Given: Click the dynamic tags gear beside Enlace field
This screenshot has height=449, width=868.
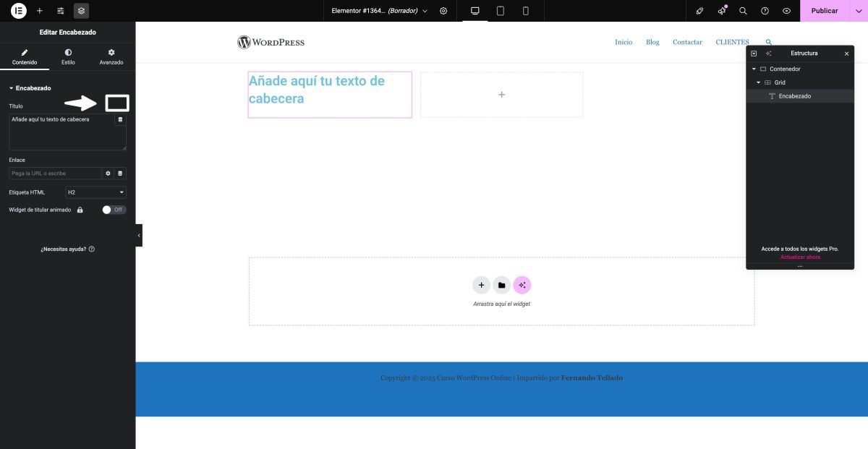Looking at the screenshot, I should coord(108,174).
